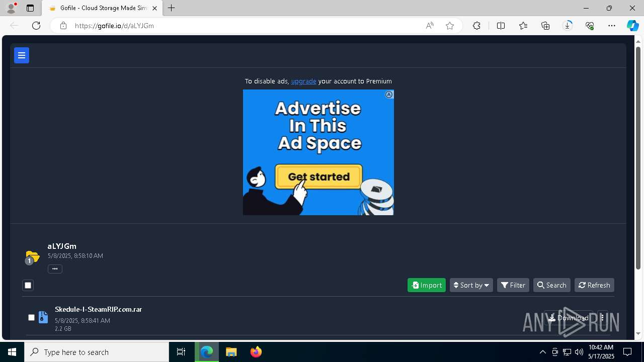This screenshot has height=362, width=644.
Task: Open file options three-dot menu
Action: [602, 318]
